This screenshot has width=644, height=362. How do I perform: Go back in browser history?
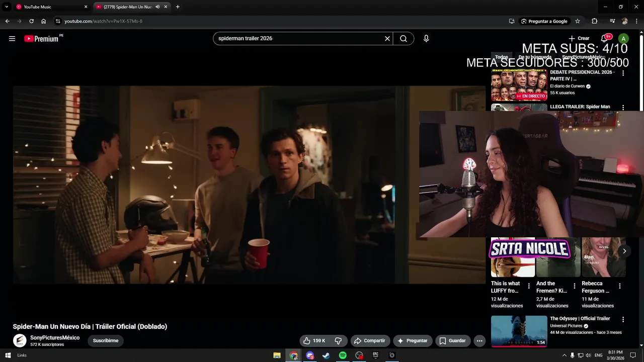pyautogui.click(x=7, y=21)
